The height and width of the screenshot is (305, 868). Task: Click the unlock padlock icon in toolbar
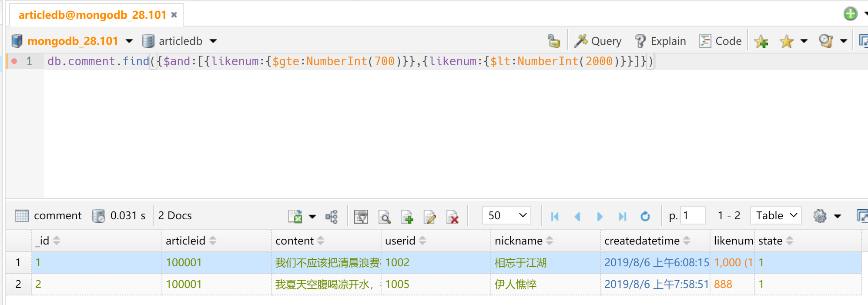tap(553, 41)
